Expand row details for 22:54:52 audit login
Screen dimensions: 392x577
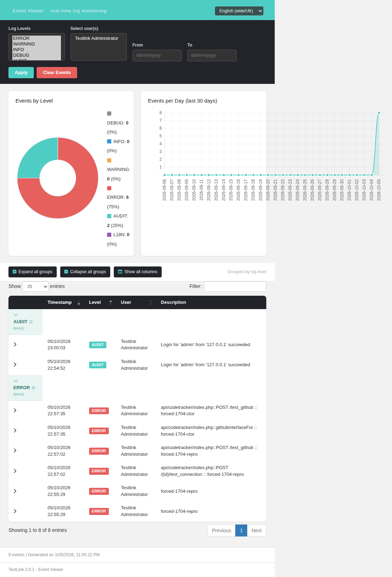click(x=15, y=364)
